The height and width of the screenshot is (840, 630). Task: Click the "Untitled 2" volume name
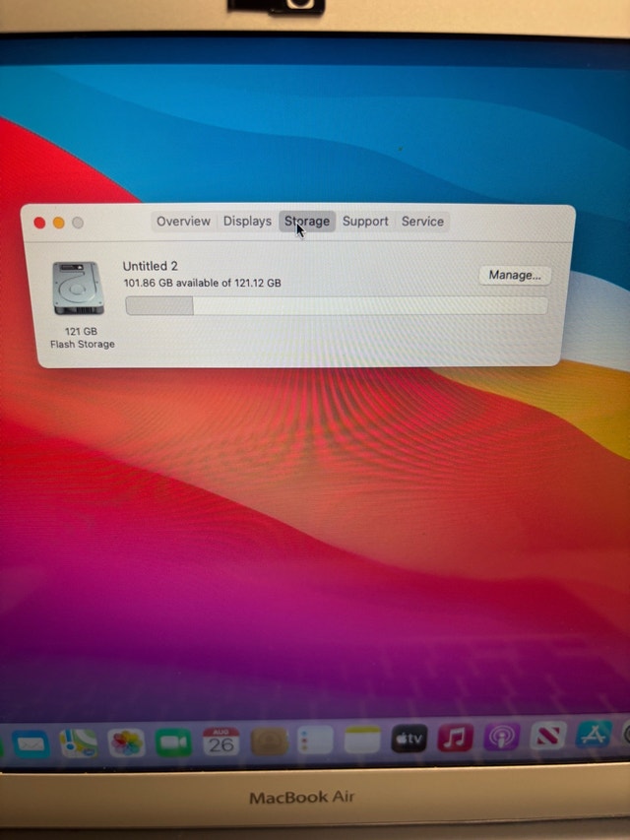pyautogui.click(x=150, y=266)
